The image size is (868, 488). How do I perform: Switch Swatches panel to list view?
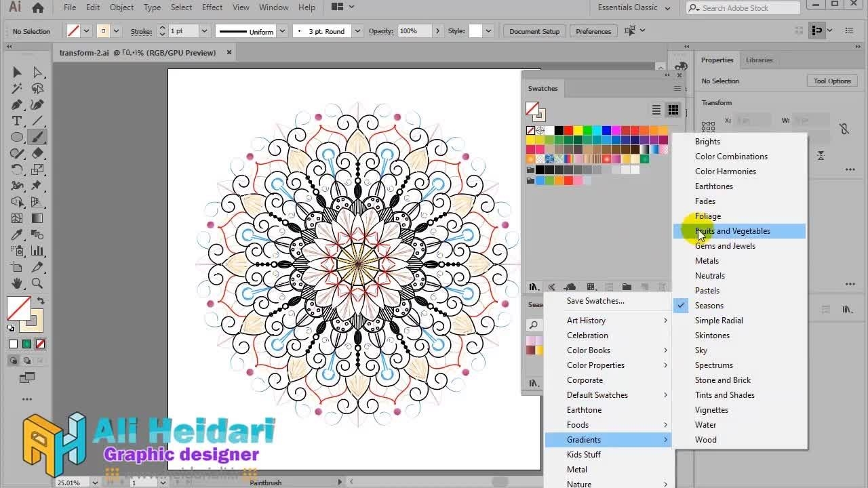[656, 110]
